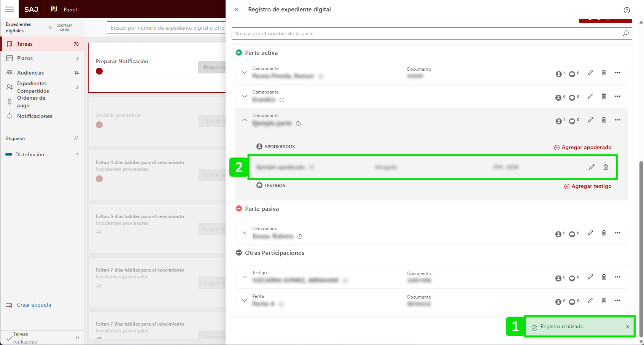Image resolution: width=644 pixels, height=345 pixels.
Task: Collapse the expanded third Demandante row
Action: [x=245, y=120]
